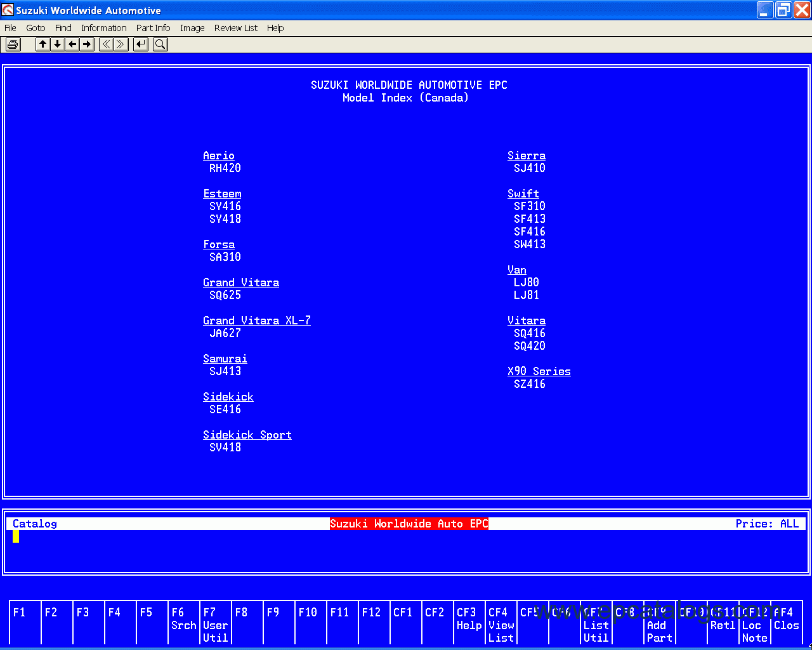Choose model code JA627
The width and height of the screenshot is (812, 650).
225,333
